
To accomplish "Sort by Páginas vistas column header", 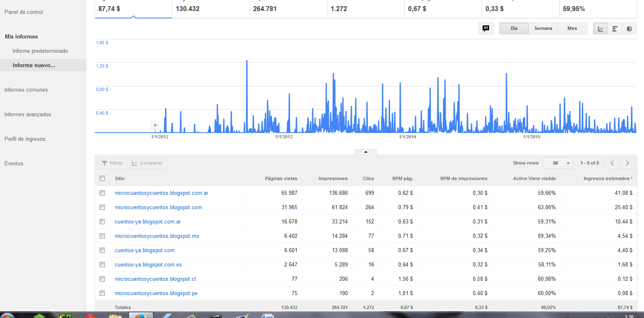I will coord(281,178).
